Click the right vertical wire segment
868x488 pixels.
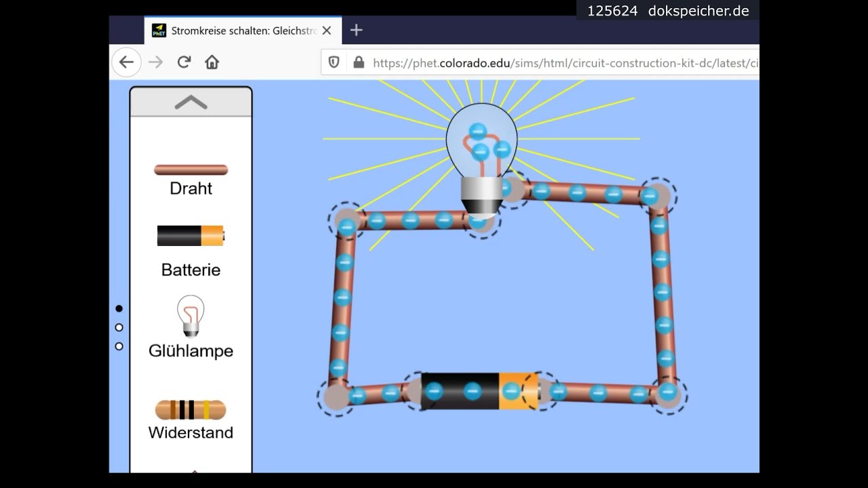[662, 295]
